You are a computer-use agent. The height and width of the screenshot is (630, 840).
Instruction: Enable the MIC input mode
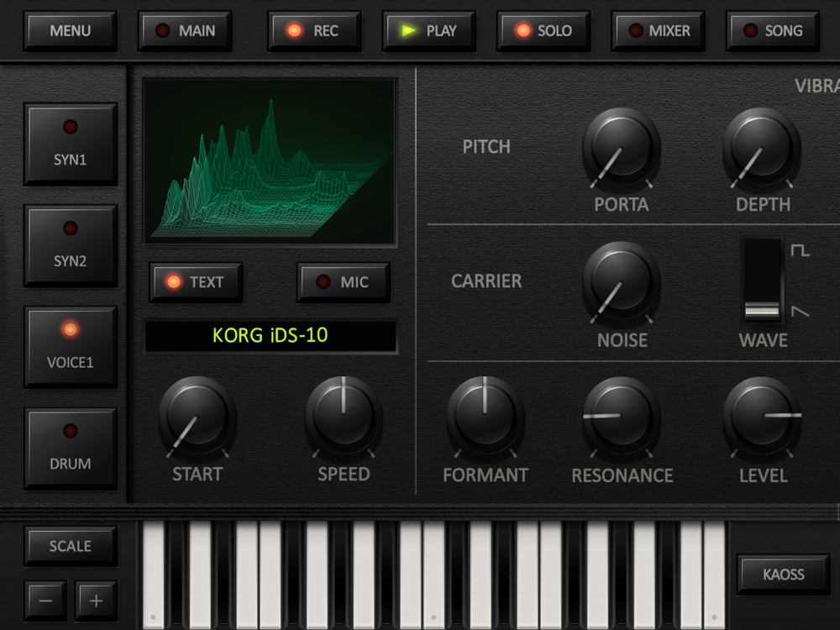tap(344, 281)
